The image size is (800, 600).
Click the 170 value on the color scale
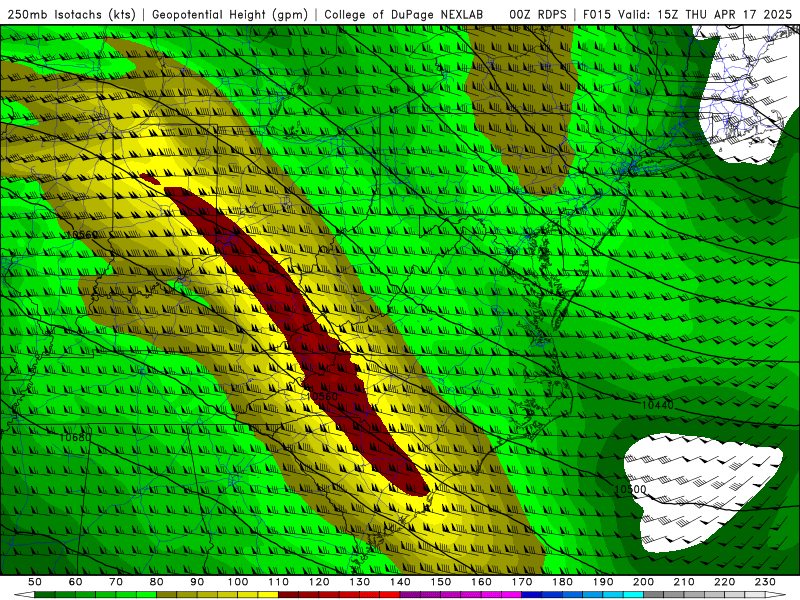point(522,582)
